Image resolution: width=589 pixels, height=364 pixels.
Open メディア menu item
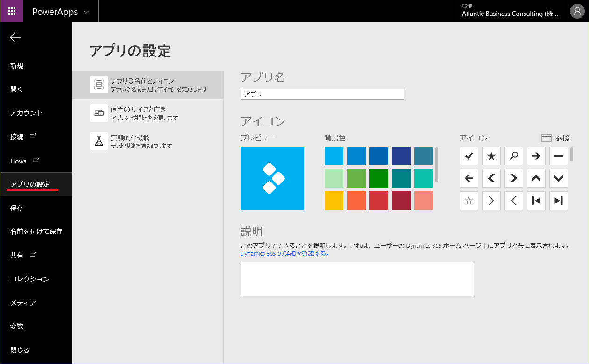click(x=23, y=303)
